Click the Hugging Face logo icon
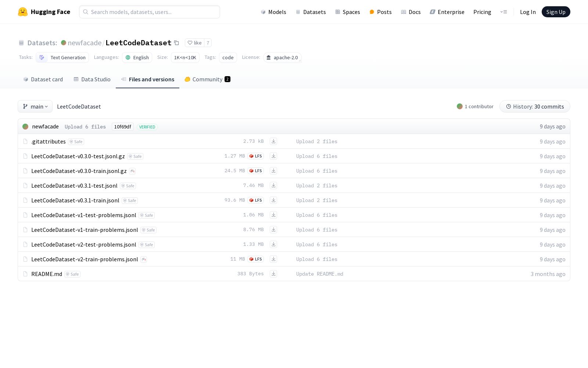 pyautogui.click(x=23, y=12)
